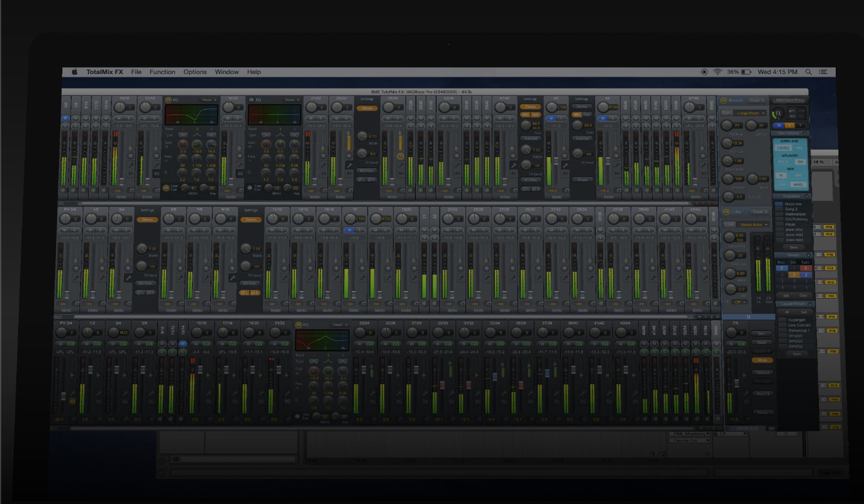Open the Spotlight search in the menu bar

point(808,72)
